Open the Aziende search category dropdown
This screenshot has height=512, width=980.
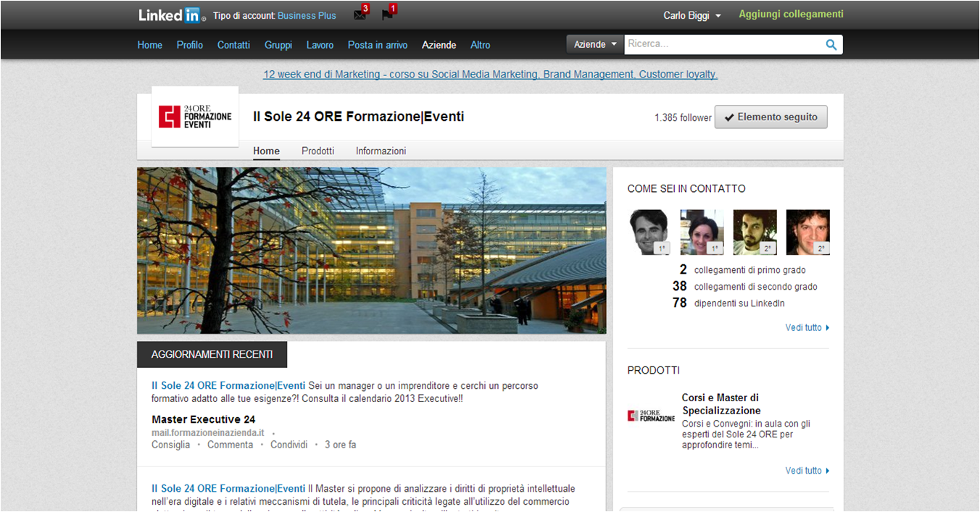coord(595,45)
